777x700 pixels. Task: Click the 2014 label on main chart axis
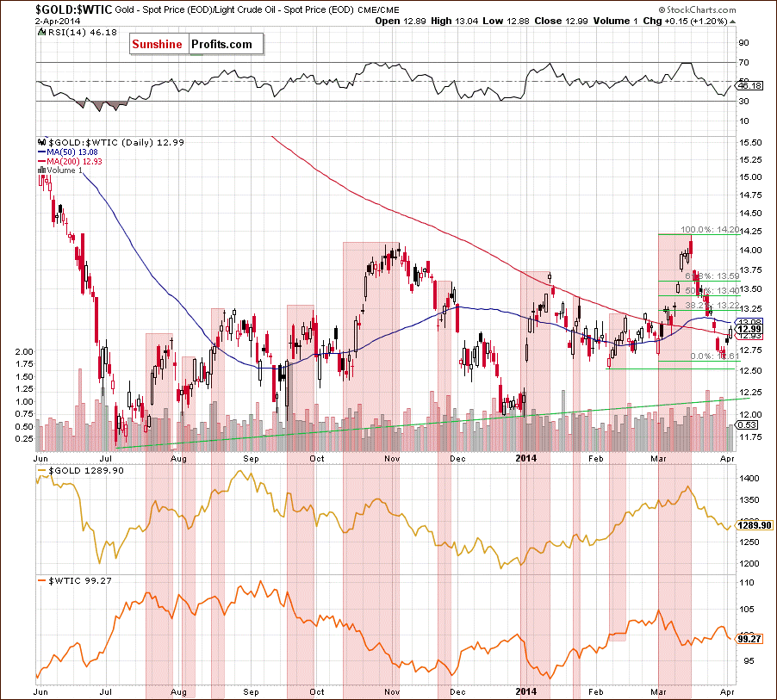(525, 458)
